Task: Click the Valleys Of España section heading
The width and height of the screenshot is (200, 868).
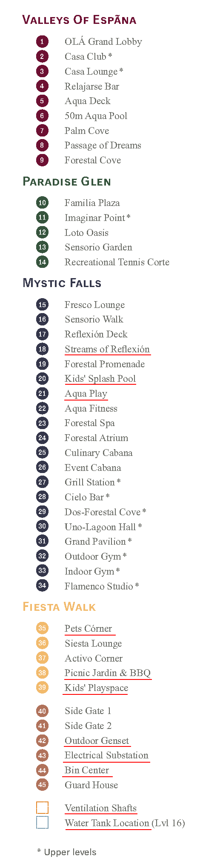Action: click(x=80, y=20)
